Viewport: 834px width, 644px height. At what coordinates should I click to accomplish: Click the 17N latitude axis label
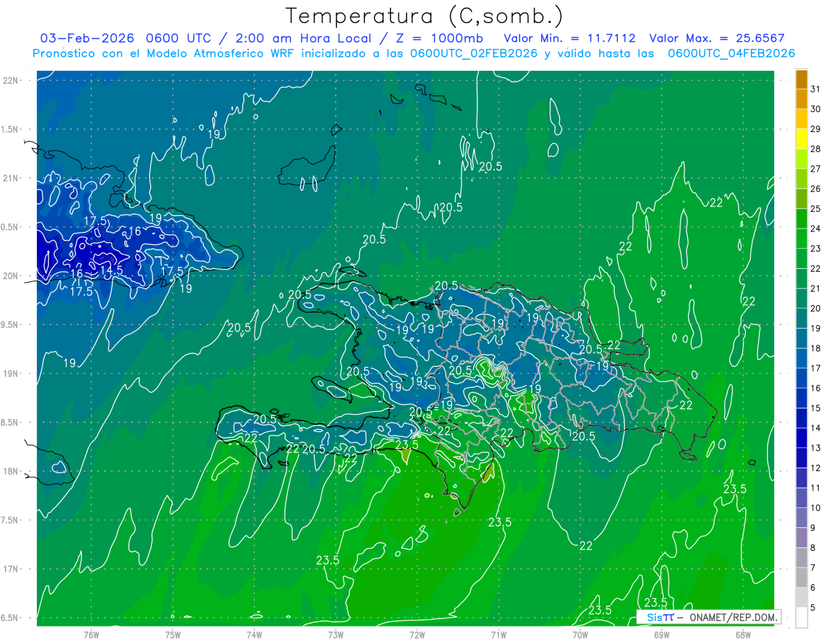11,570
